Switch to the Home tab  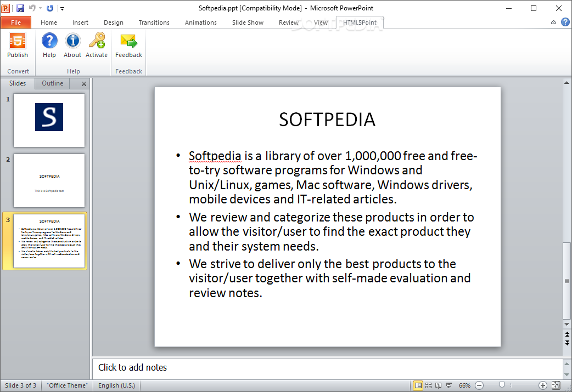(x=49, y=22)
